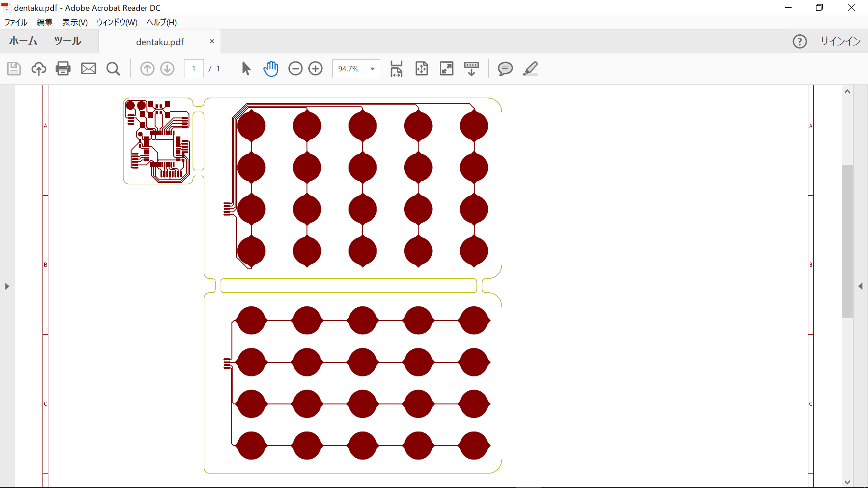The width and height of the screenshot is (868, 488).
Task: Click the page number input field
Action: (194, 69)
